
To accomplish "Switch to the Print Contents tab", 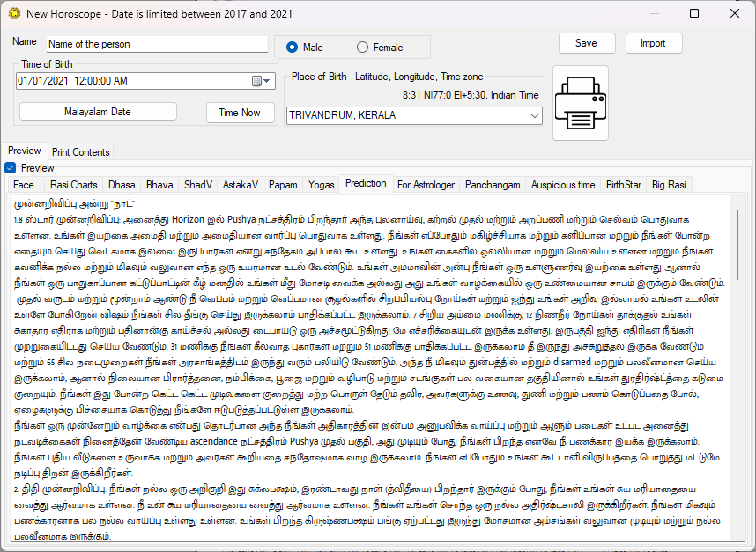I will 80,152.
